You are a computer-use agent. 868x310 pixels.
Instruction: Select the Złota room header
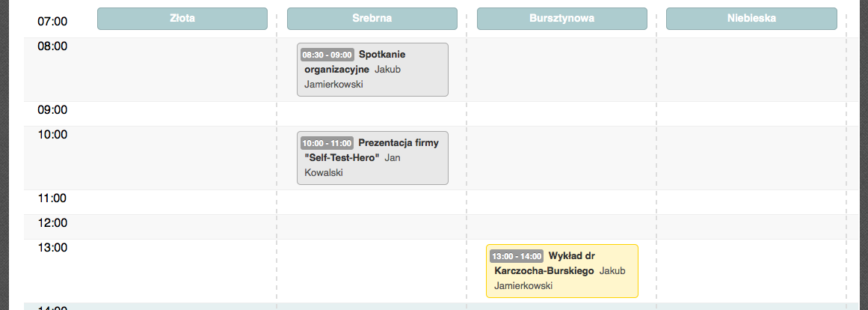pyautogui.click(x=182, y=18)
